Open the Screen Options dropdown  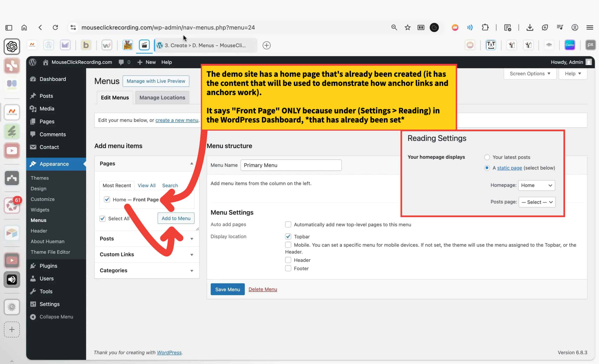tap(530, 74)
